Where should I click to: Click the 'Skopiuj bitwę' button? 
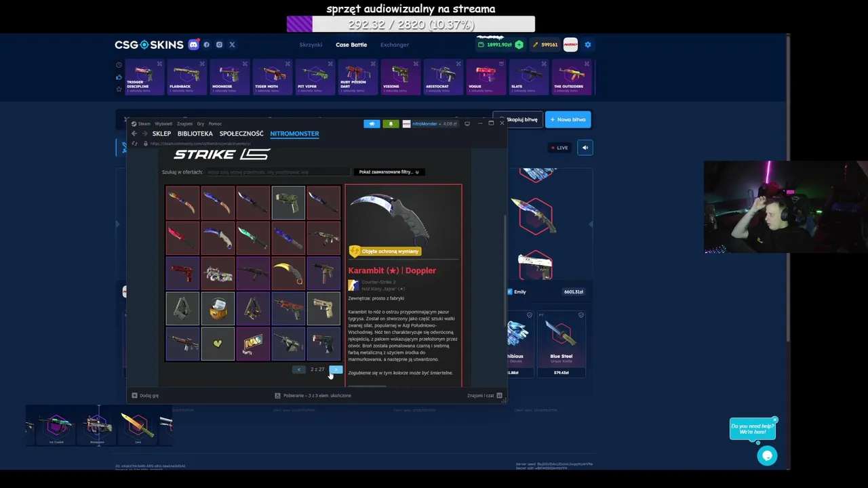click(518, 119)
